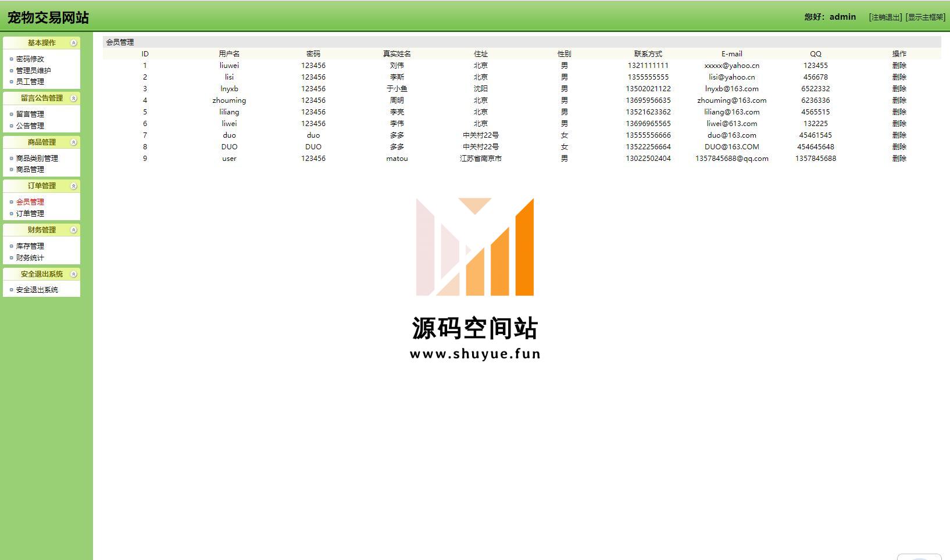Delete member liwei via 删除
The image size is (950, 560).
coord(899,123)
